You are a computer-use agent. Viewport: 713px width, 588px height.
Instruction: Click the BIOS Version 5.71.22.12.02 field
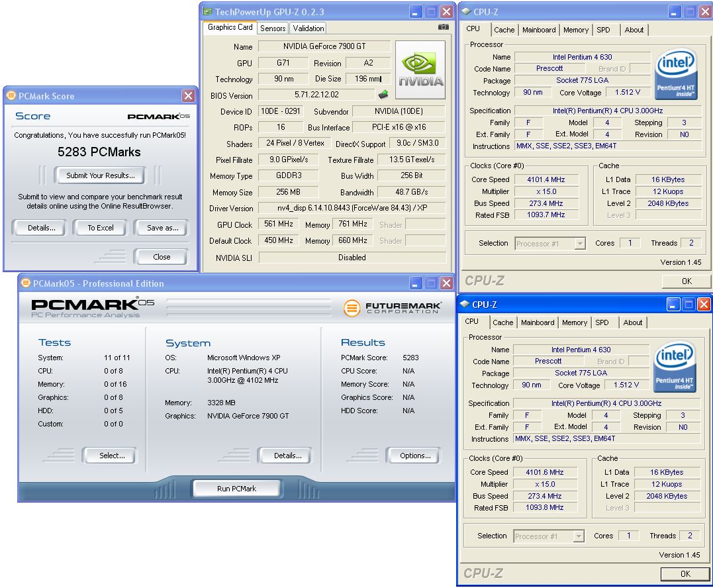(316, 95)
